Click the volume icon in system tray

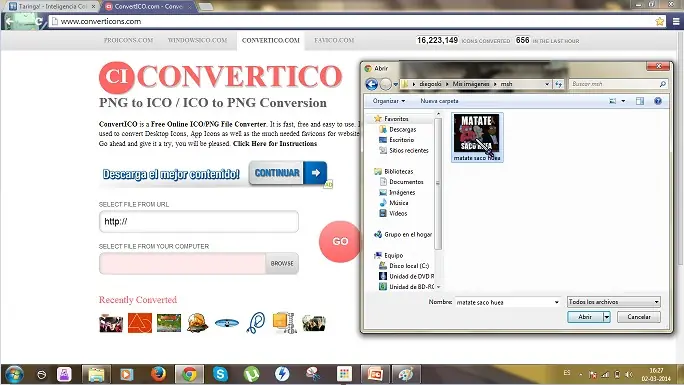629,375
